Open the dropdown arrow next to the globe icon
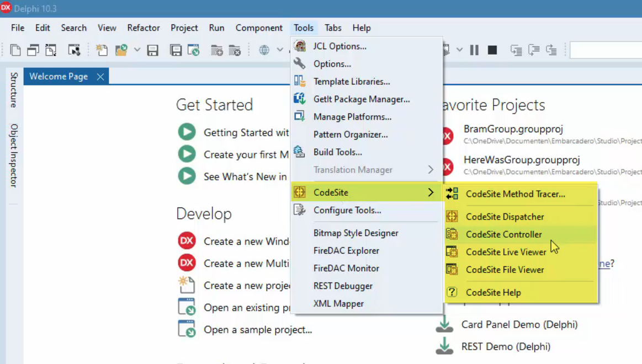 (x=280, y=50)
